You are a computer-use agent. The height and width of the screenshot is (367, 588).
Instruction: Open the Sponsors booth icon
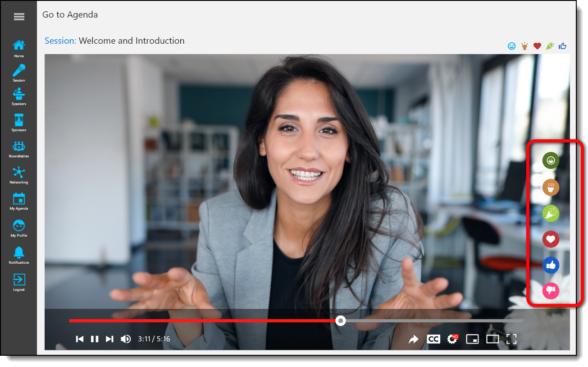[x=19, y=123]
